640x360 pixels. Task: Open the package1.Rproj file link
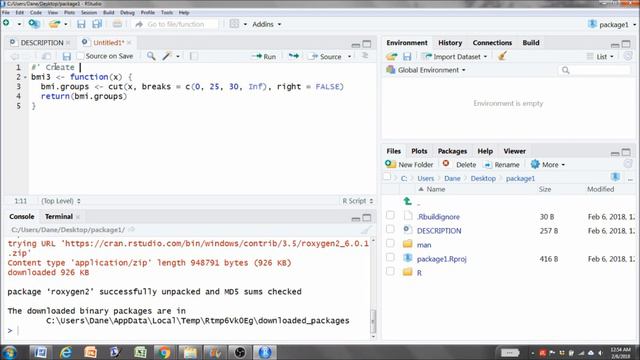(x=441, y=259)
